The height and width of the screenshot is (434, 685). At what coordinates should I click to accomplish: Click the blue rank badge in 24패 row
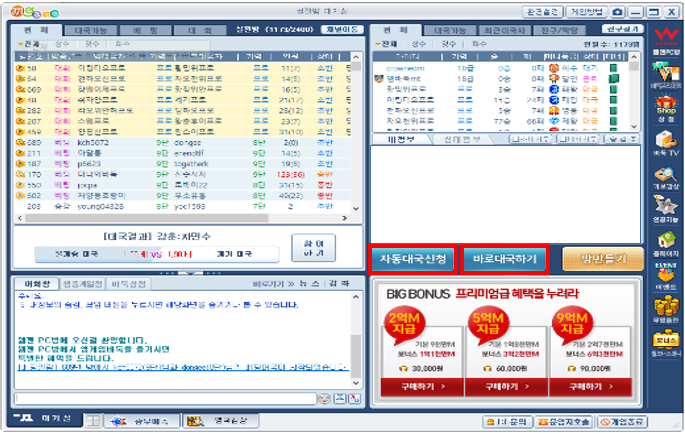554,100
